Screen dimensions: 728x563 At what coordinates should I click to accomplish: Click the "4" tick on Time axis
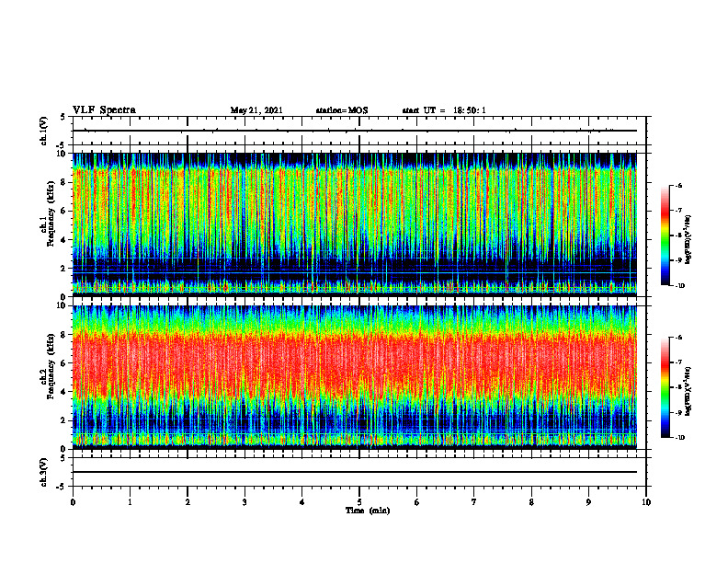click(302, 502)
